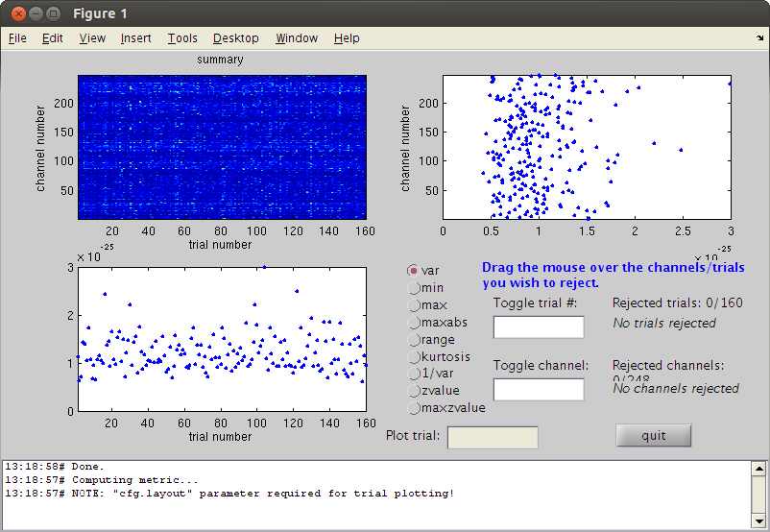The image size is (770, 532).
Task: Choose the maxzvalue metric
Action: 414,408
